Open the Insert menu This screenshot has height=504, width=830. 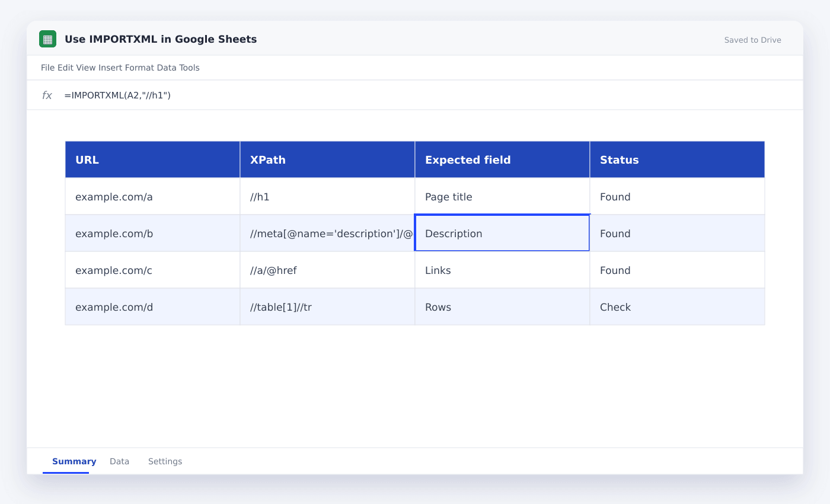click(x=110, y=68)
